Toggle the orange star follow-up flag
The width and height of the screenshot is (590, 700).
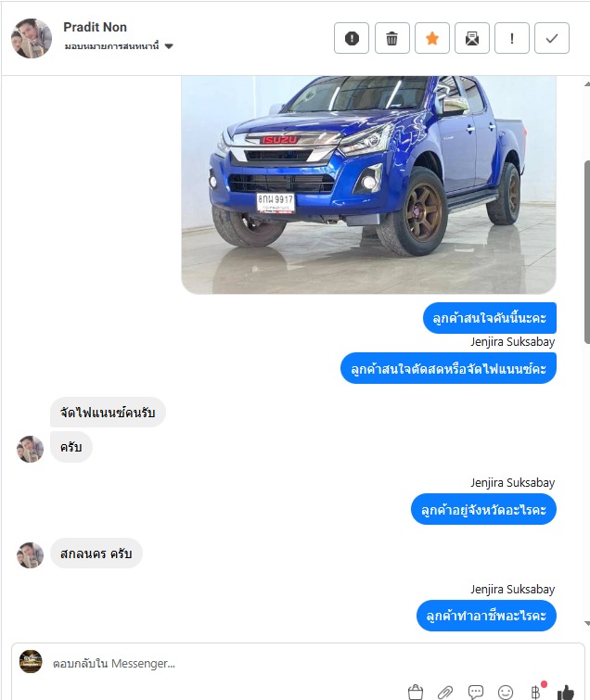pyautogui.click(x=432, y=38)
